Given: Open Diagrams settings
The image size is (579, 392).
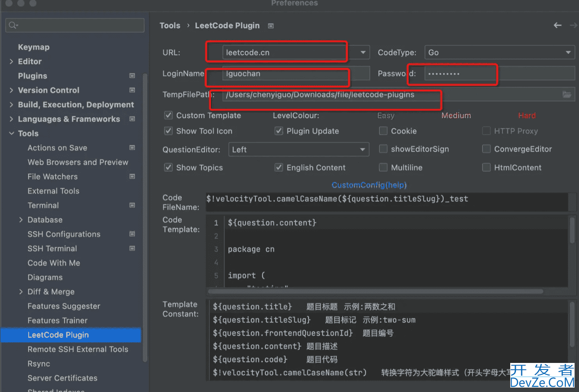Looking at the screenshot, I should click(45, 277).
